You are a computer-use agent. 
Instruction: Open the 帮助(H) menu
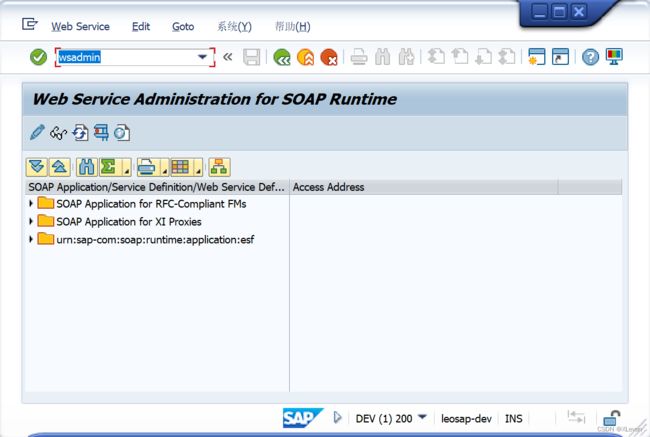pos(293,27)
